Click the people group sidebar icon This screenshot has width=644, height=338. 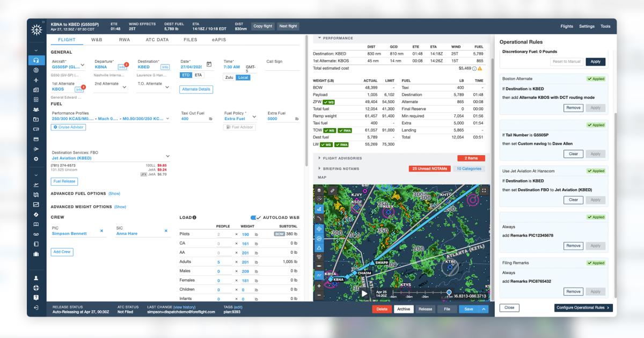click(x=36, y=109)
